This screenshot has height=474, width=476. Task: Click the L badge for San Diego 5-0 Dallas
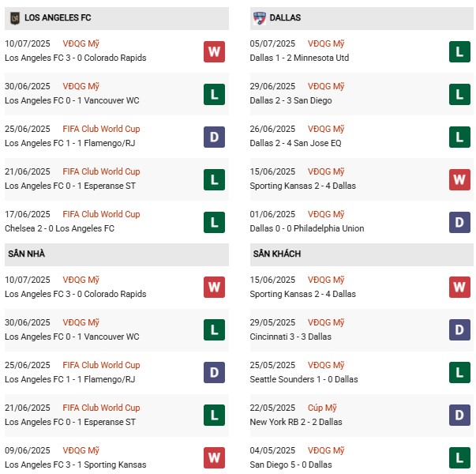tap(459, 458)
